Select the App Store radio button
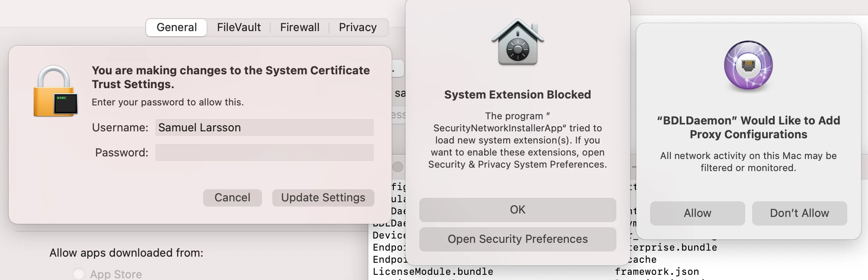The height and width of the screenshot is (280, 868). (79, 274)
